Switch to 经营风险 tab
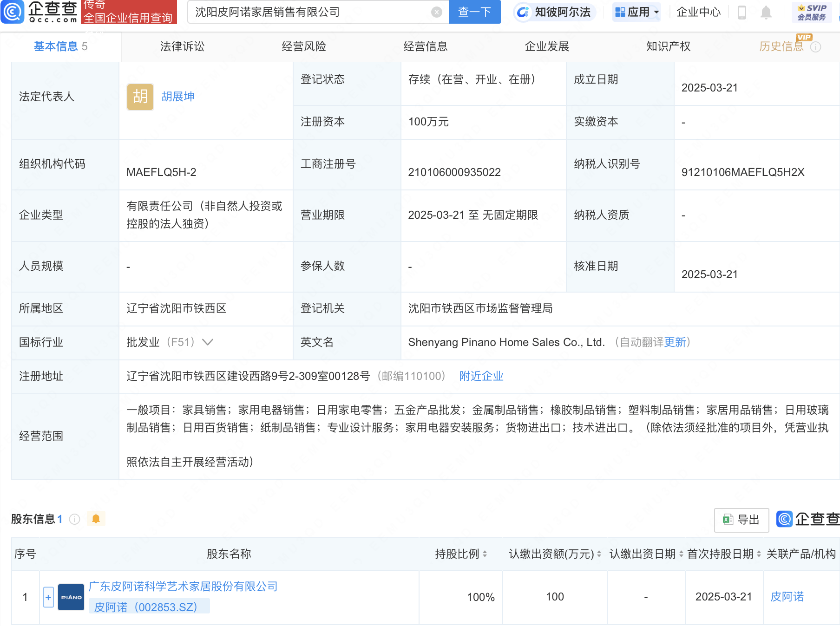Screen dimensions: 840x626 tap(304, 46)
